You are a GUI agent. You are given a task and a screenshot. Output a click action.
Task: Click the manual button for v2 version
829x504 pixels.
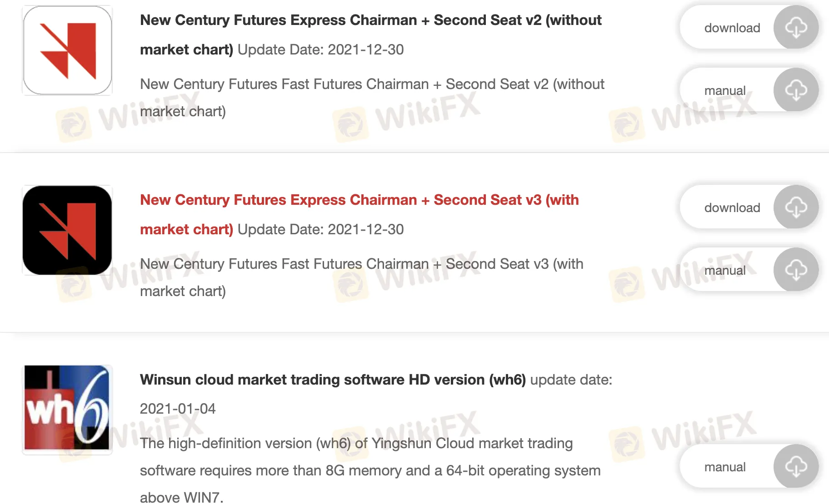(x=724, y=89)
